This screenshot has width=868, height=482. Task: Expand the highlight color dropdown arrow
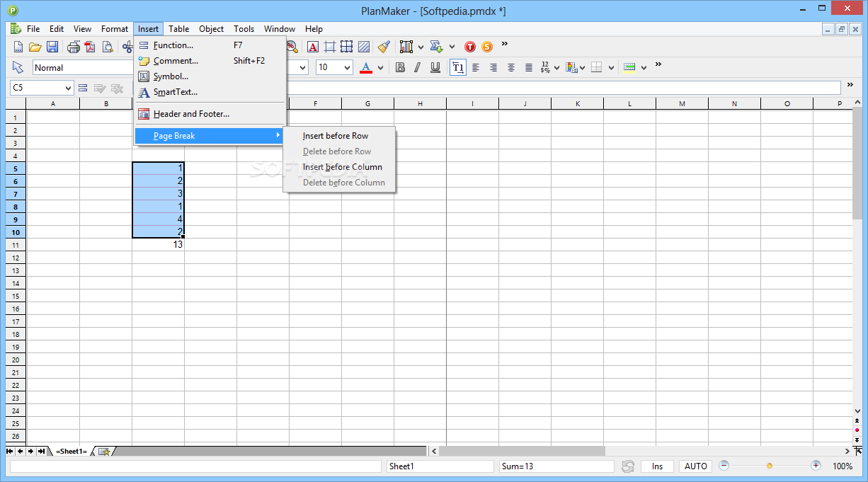pyautogui.click(x=644, y=68)
